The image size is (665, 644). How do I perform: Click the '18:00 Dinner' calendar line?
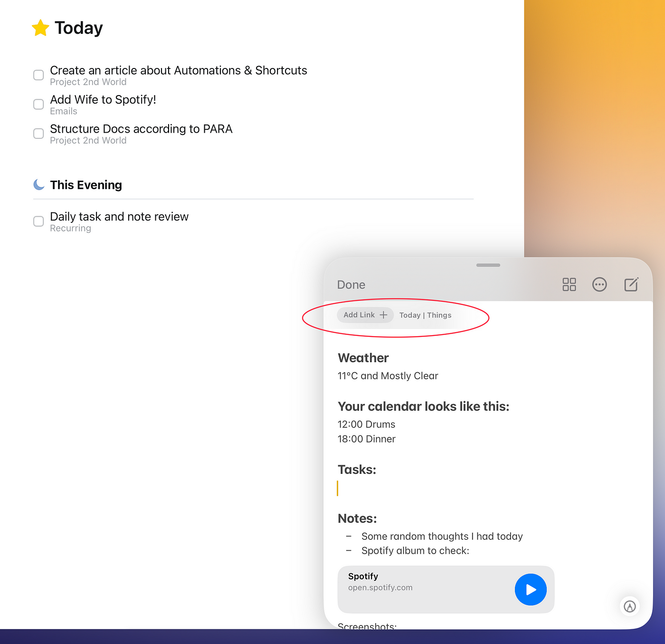tap(366, 439)
